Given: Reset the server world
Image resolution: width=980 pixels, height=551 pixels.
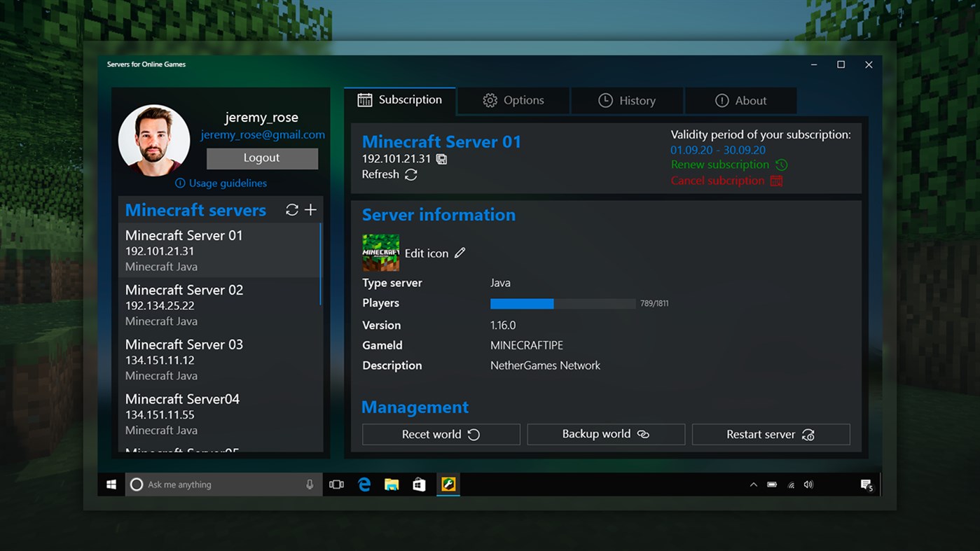Looking at the screenshot, I should click(441, 434).
